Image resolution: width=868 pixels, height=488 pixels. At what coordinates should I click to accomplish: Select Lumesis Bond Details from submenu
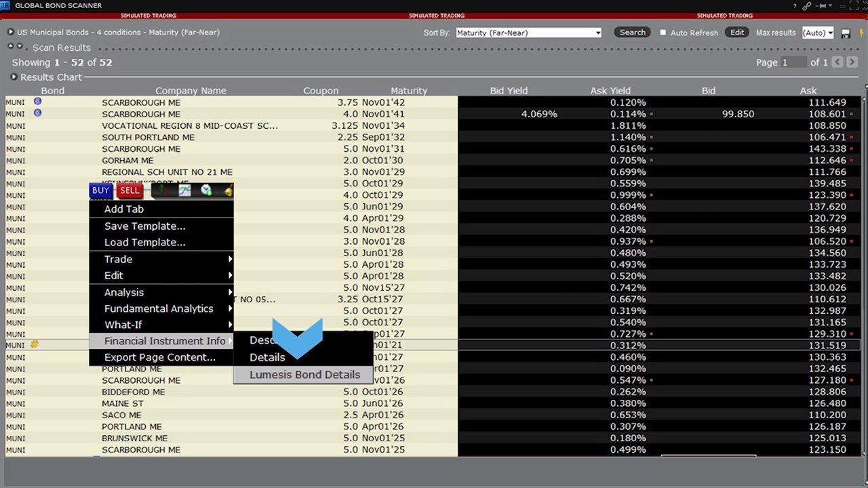[304, 375]
